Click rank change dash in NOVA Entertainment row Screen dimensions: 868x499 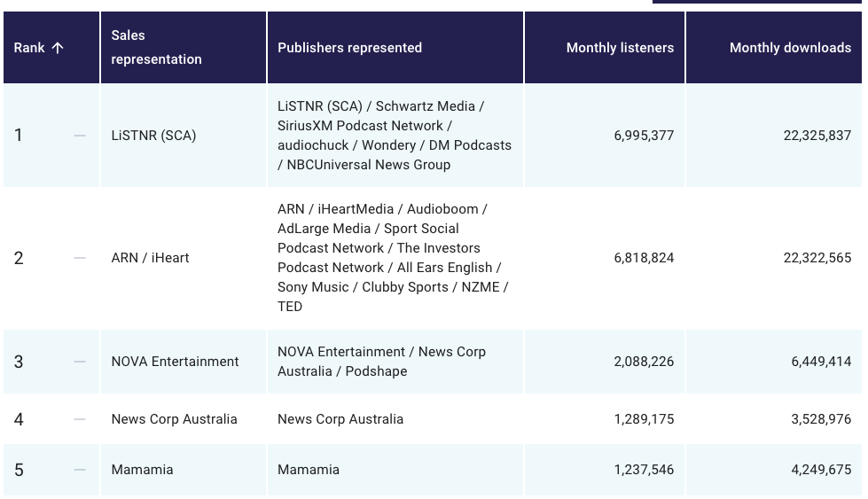click(80, 362)
